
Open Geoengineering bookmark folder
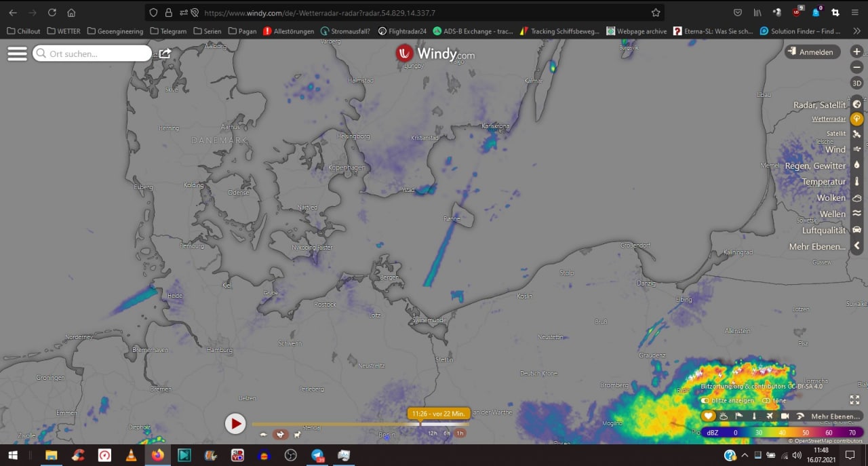point(115,31)
